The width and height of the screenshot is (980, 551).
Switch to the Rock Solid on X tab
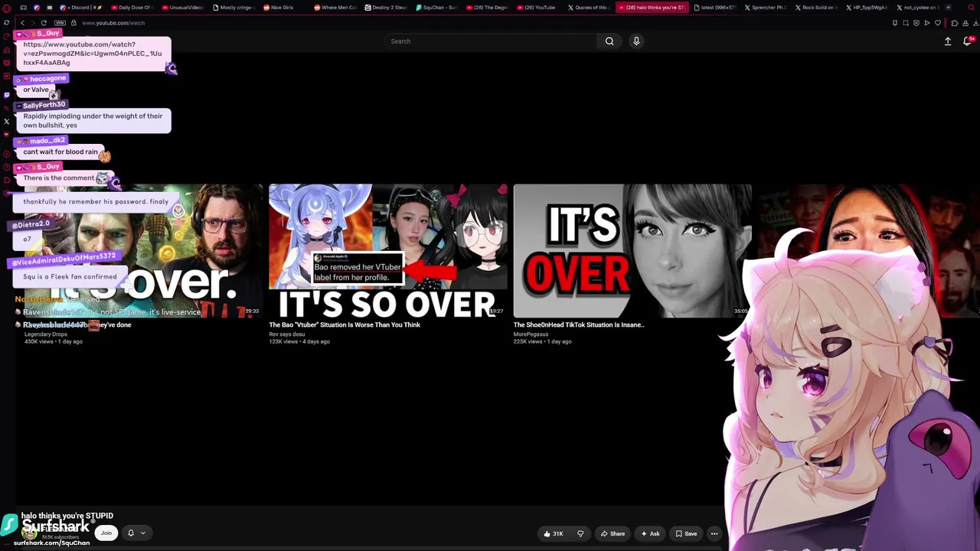[x=816, y=8]
